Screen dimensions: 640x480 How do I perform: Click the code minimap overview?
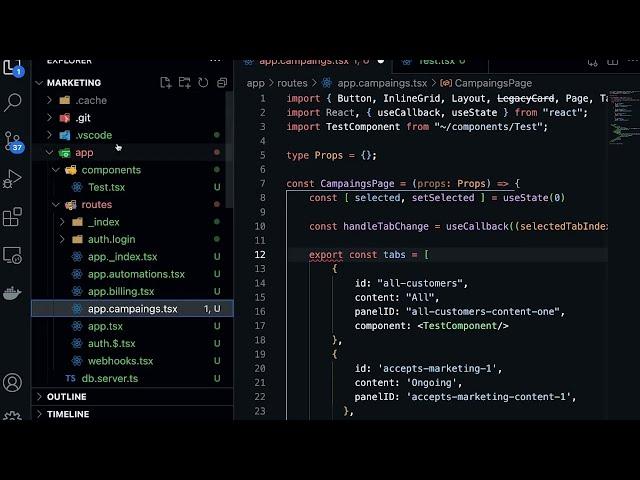tap(624, 117)
